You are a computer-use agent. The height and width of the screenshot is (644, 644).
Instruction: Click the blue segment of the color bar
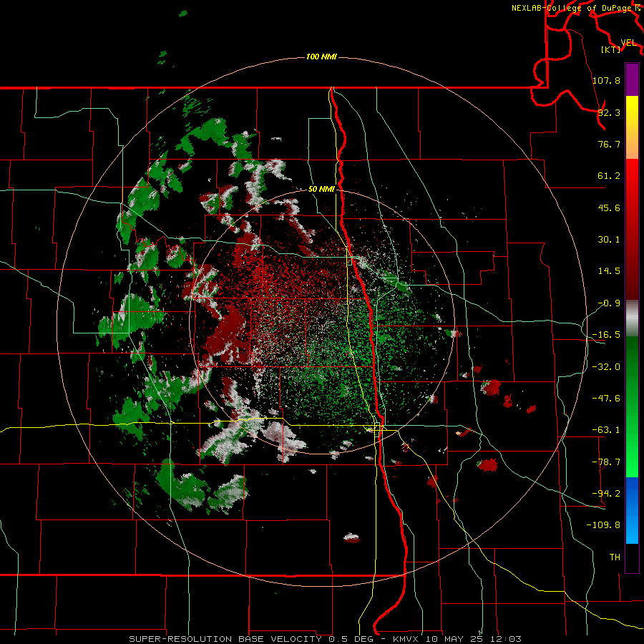632,510
